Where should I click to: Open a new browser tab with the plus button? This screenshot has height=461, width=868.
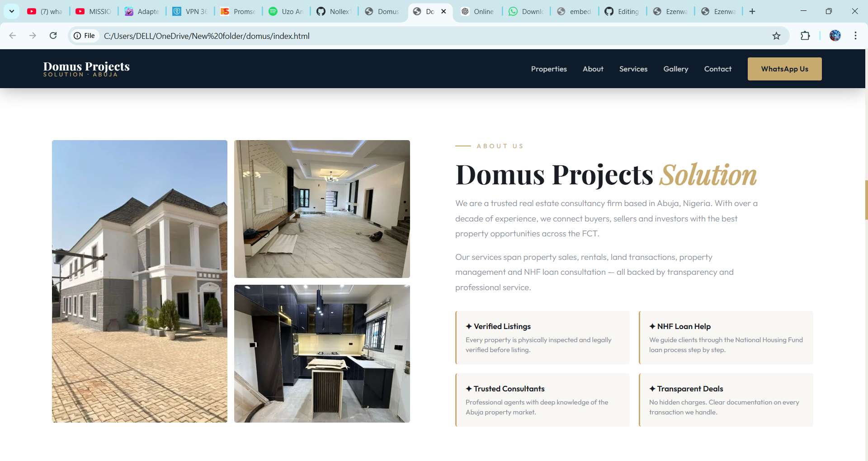pos(752,11)
